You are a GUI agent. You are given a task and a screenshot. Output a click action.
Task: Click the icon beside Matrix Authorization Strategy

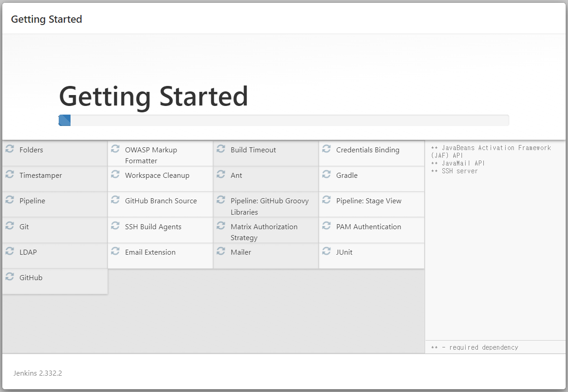coord(221,226)
